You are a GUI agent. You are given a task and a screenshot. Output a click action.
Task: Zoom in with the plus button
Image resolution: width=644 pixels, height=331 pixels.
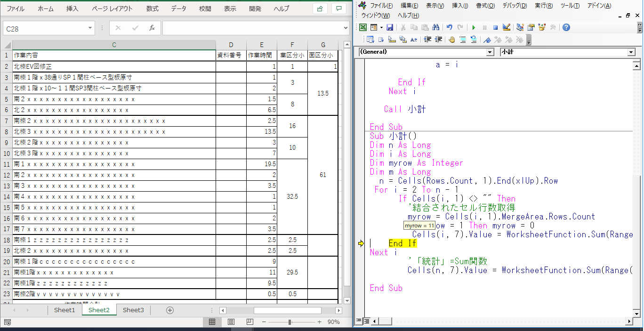click(320, 322)
